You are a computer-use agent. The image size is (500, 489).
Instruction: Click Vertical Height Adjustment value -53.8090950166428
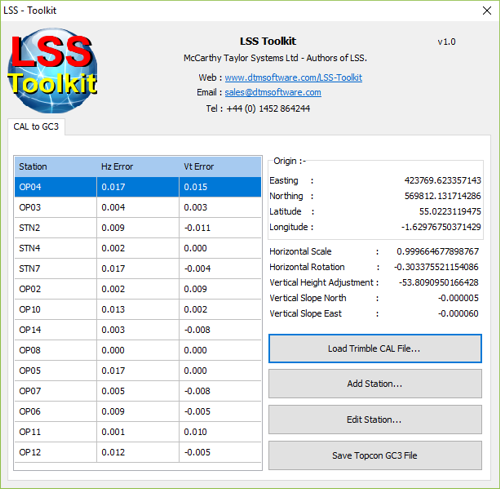[x=439, y=282]
